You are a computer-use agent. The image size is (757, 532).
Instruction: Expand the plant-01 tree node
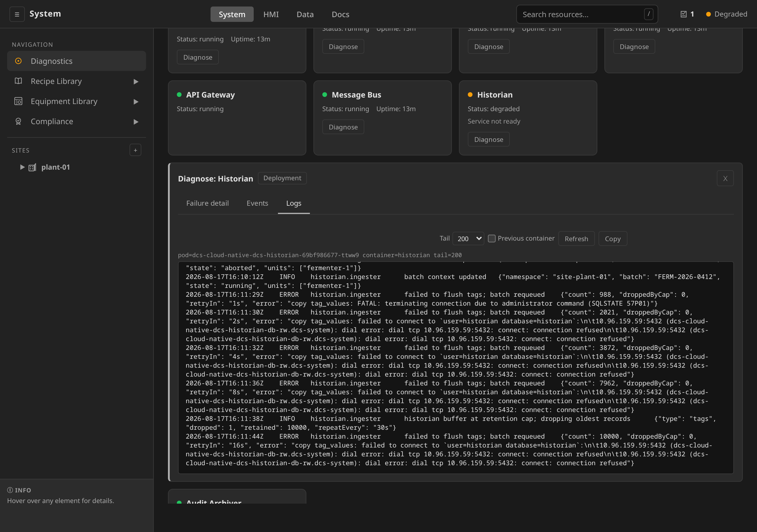tap(22, 167)
